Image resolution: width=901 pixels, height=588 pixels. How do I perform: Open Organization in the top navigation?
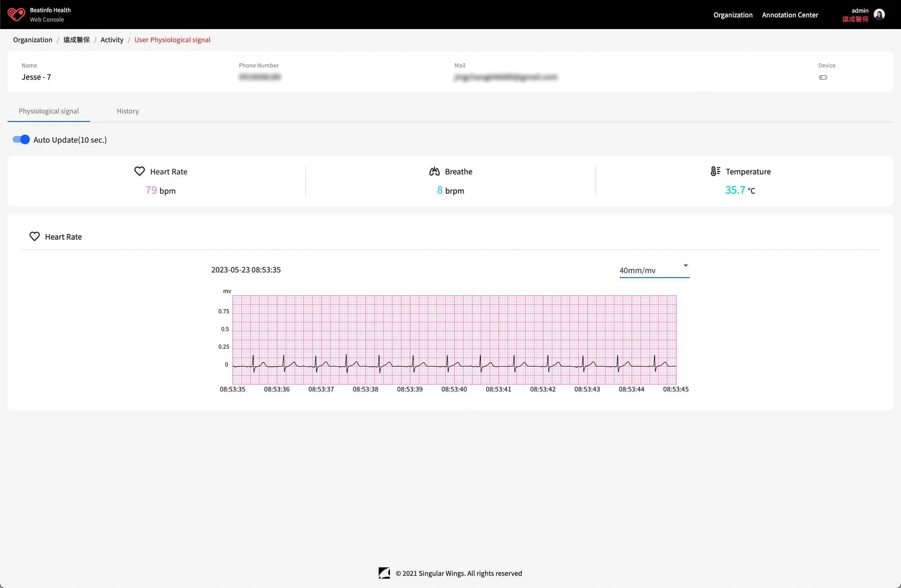[733, 15]
